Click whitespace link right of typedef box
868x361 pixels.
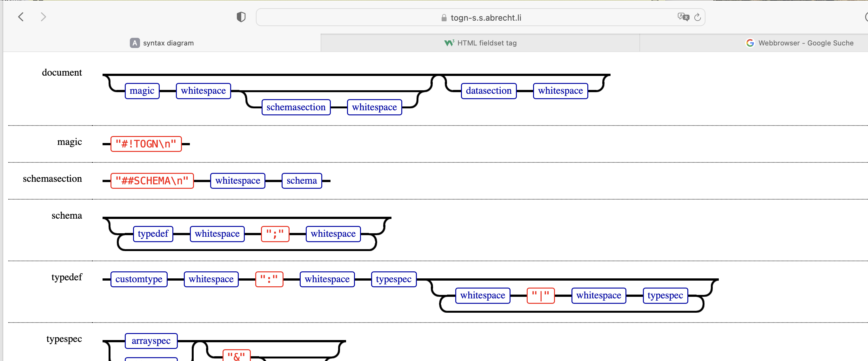tap(217, 234)
